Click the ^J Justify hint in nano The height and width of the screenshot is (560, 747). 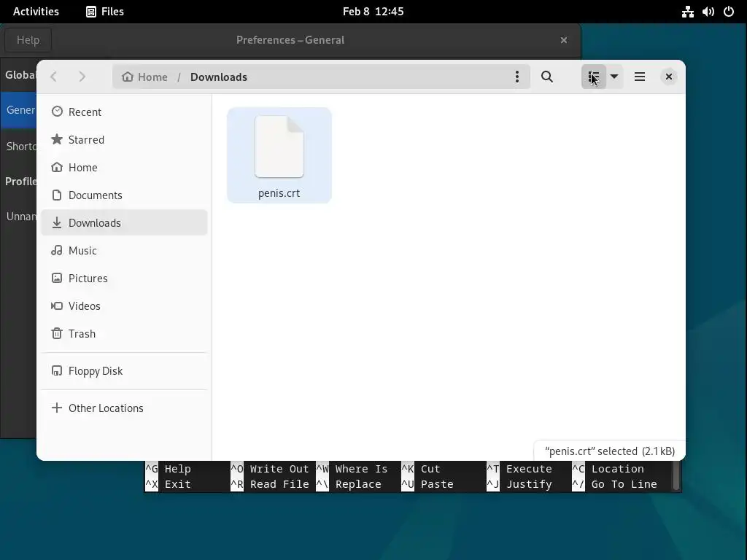(519, 484)
